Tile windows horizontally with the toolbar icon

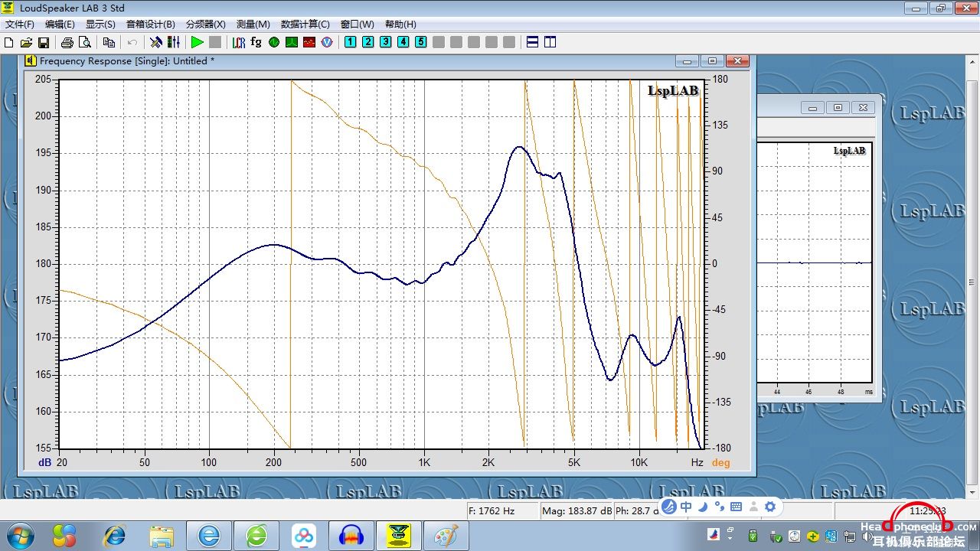click(533, 42)
